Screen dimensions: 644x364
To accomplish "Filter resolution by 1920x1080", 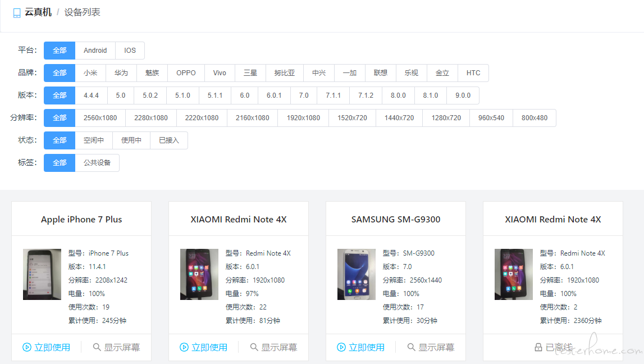I will (x=304, y=118).
